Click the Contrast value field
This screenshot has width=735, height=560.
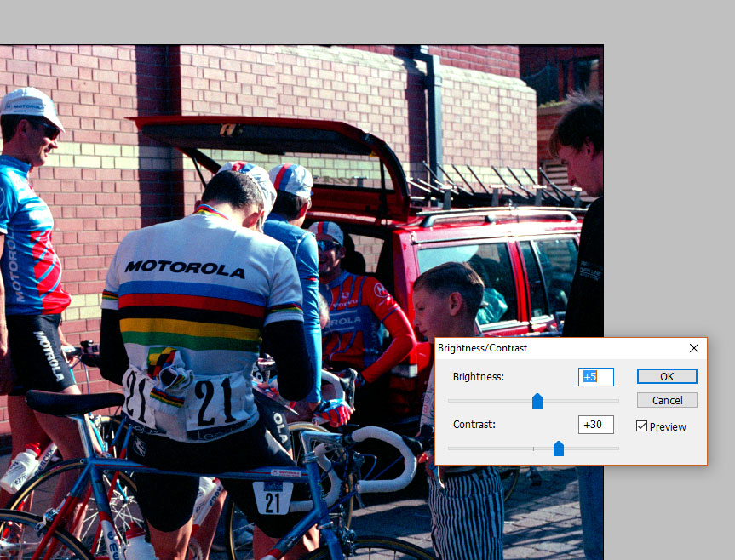(x=596, y=424)
